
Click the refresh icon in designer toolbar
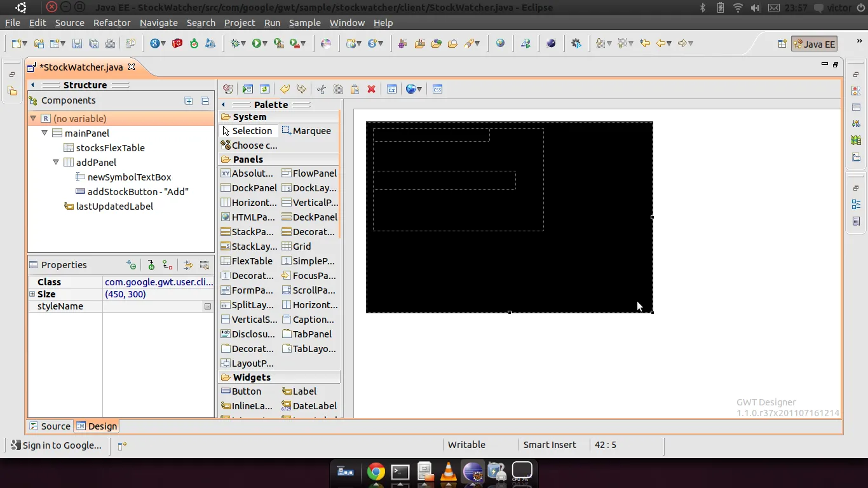265,90
